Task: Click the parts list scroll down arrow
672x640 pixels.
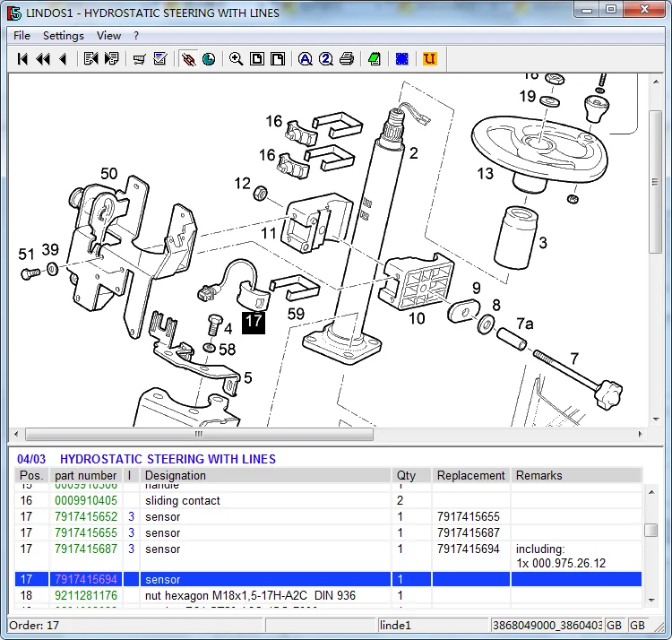Action: coord(651,601)
